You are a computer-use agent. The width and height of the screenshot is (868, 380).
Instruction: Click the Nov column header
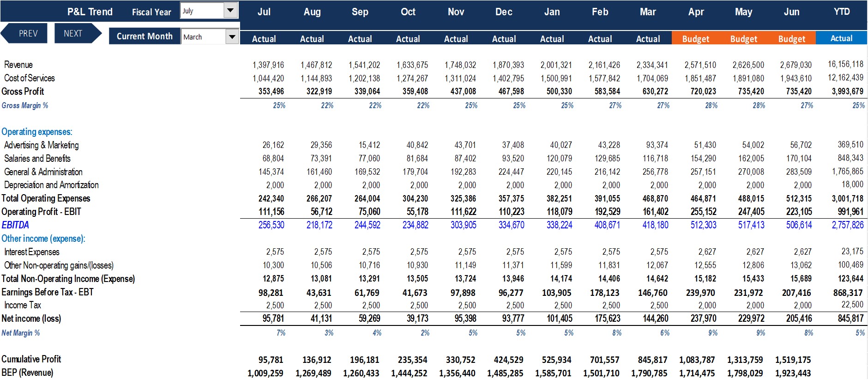click(456, 12)
